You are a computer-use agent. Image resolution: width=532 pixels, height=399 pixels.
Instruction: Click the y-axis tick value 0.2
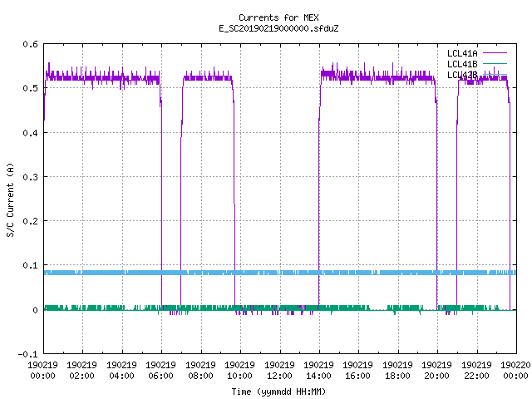pyautogui.click(x=30, y=221)
